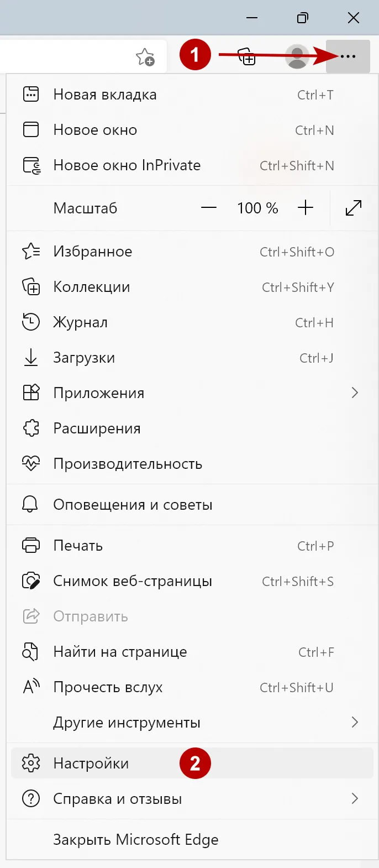This screenshot has width=379, height=868.
Task: Select the Read aloud icon
Action: [x=31, y=687]
